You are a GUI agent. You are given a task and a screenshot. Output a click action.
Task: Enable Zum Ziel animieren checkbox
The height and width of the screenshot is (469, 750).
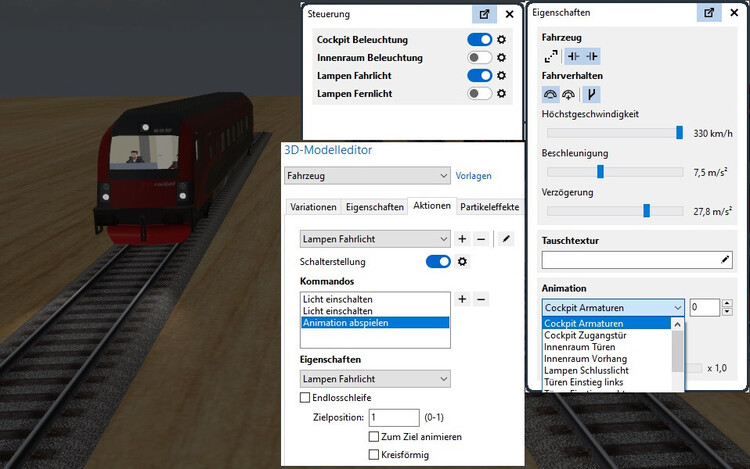click(374, 437)
